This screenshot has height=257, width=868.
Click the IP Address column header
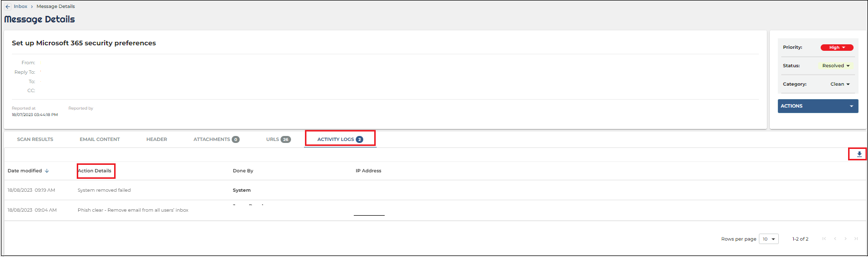pyautogui.click(x=368, y=171)
